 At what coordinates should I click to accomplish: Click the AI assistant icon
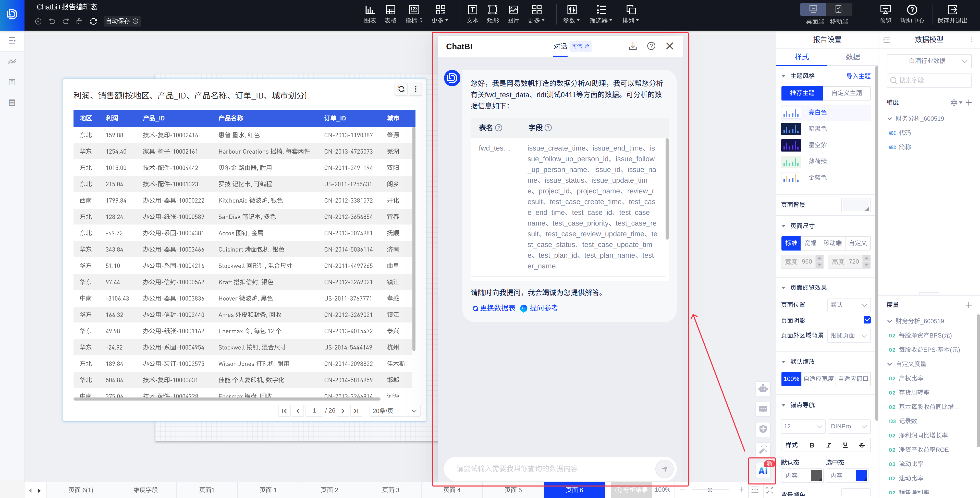click(x=763, y=471)
